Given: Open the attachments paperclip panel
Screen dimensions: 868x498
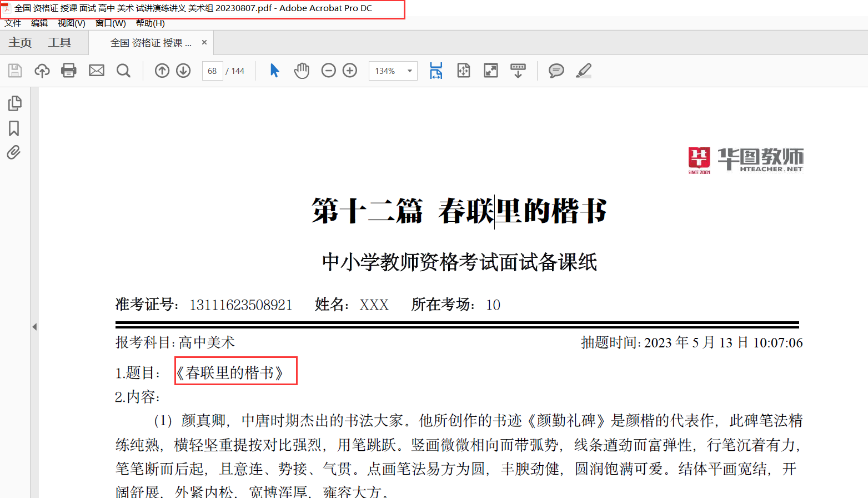Looking at the screenshot, I should coord(14,152).
